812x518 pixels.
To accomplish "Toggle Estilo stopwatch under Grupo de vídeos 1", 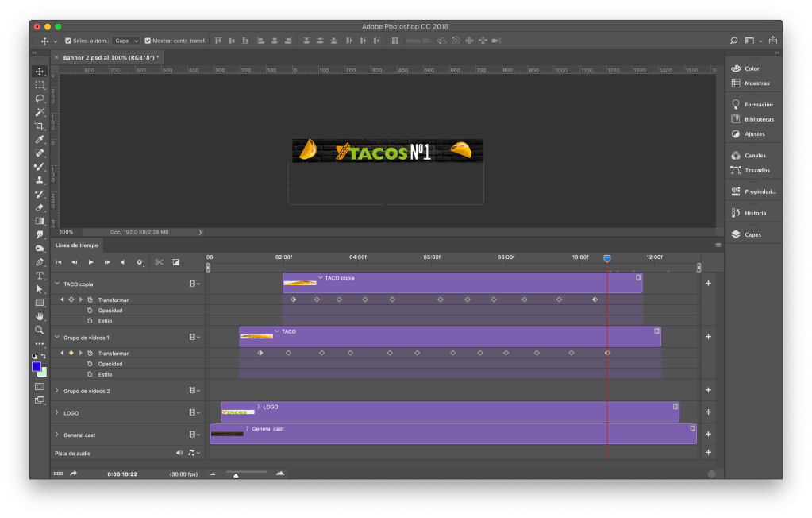I will click(x=90, y=374).
